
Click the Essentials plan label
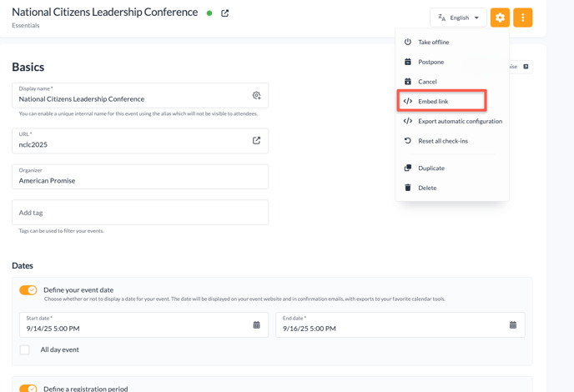[26, 25]
